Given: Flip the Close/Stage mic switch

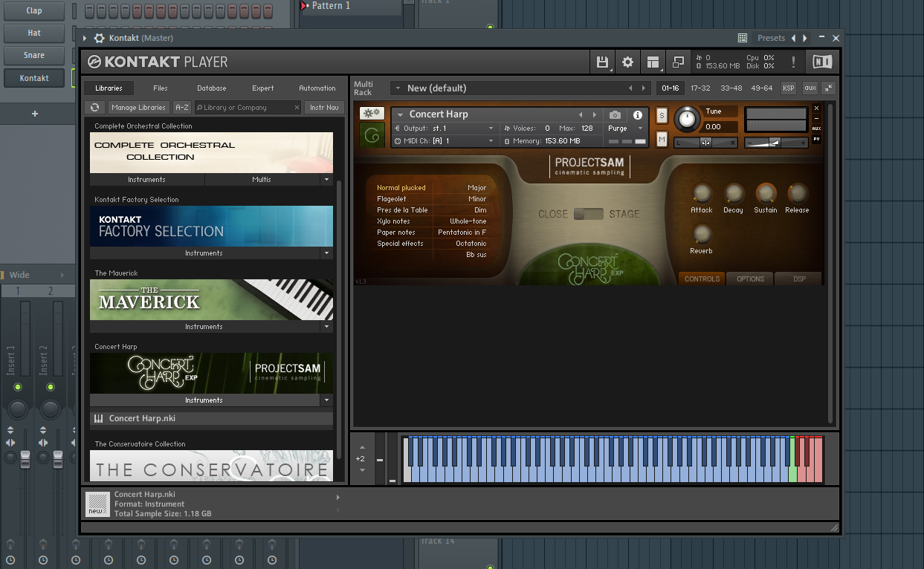Looking at the screenshot, I should point(589,214).
